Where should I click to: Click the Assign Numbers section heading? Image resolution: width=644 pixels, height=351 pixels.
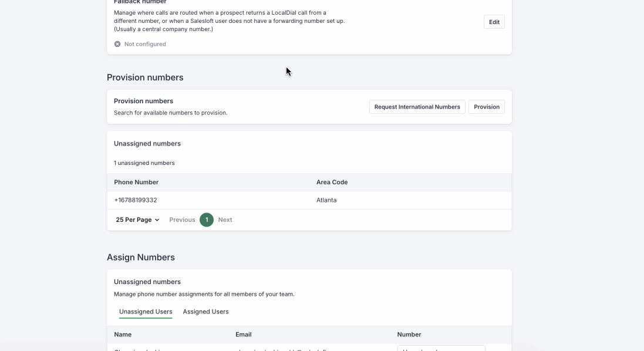click(x=141, y=258)
